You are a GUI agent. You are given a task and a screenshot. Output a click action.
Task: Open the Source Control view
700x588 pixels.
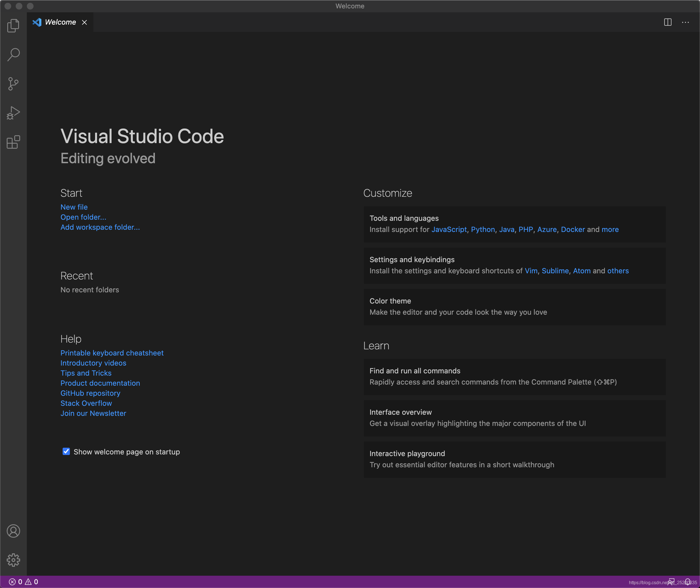click(x=13, y=84)
